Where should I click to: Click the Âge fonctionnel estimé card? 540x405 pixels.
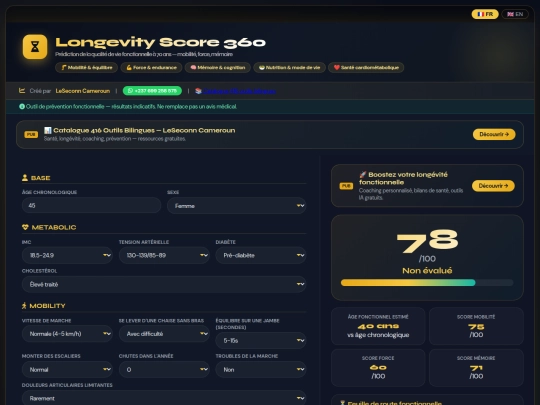click(378, 326)
